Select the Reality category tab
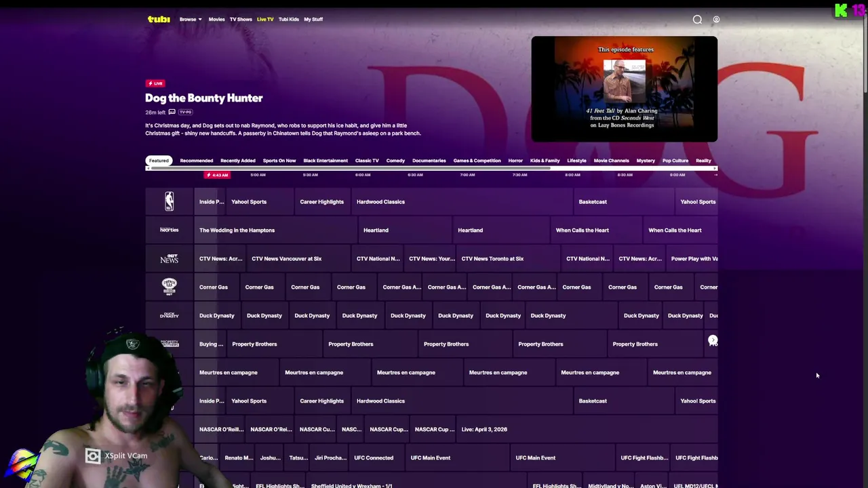 point(703,161)
